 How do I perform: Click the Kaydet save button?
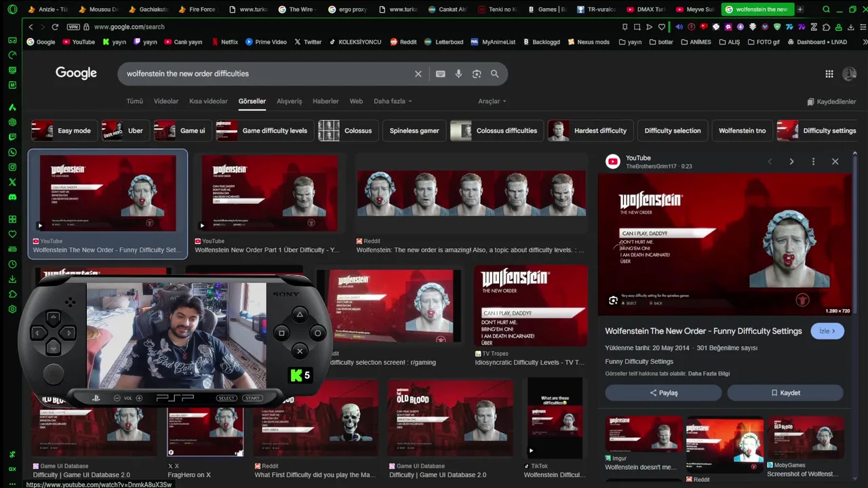pyautogui.click(x=785, y=393)
